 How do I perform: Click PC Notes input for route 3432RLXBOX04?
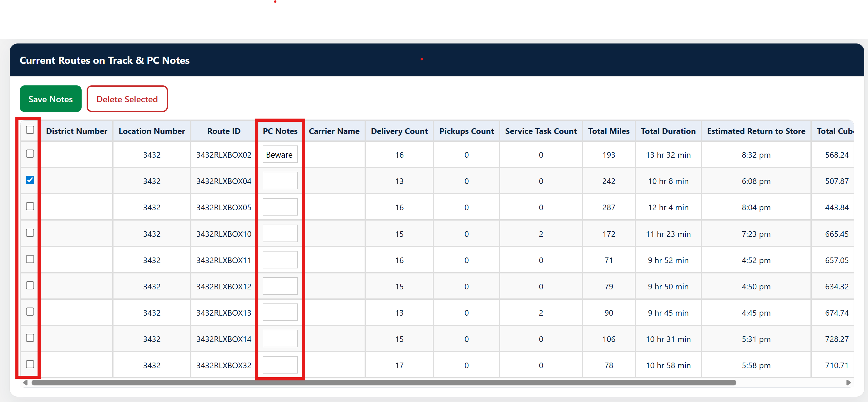click(x=280, y=181)
